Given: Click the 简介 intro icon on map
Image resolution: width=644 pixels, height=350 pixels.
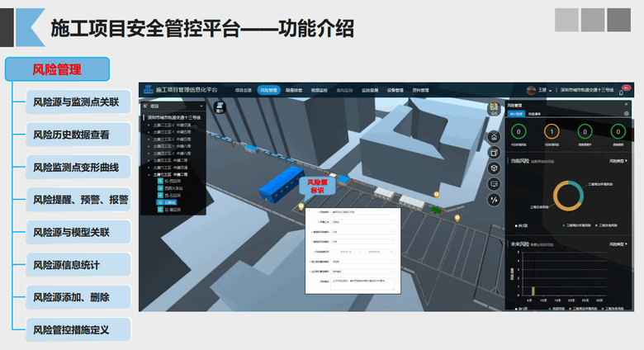Looking at the screenshot, I should tap(220, 107).
